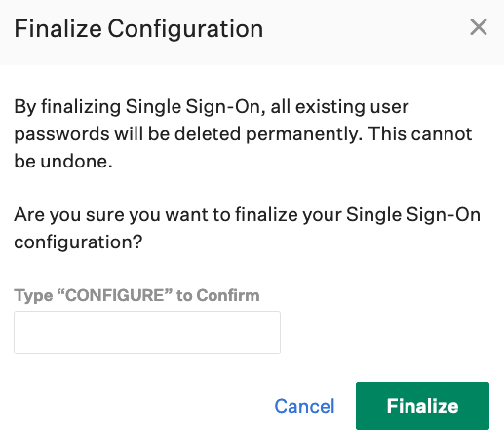Close the Finalize Configuration dialog
This screenshot has height=446, width=504.
pos(479,27)
